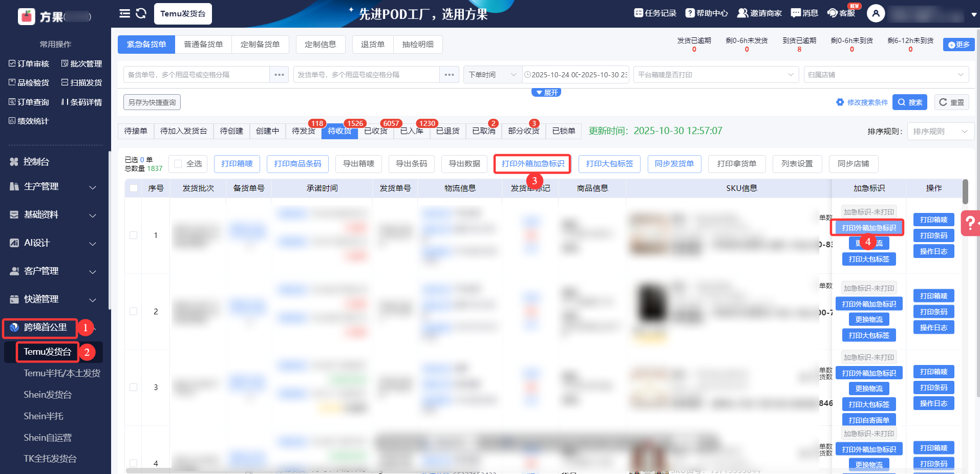Click the 同步发货单 button
Image resolution: width=980 pixels, height=474 pixels.
(674, 164)
